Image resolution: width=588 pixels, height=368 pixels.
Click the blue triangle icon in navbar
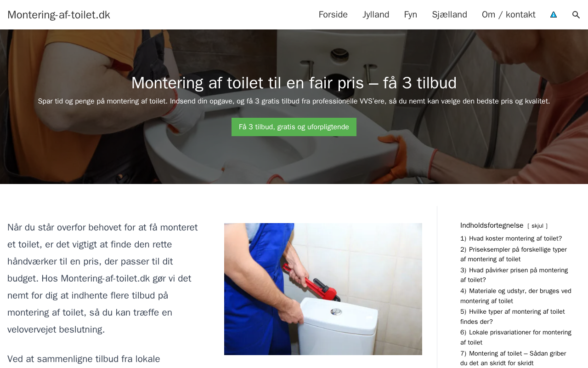(x=554, y=15)
